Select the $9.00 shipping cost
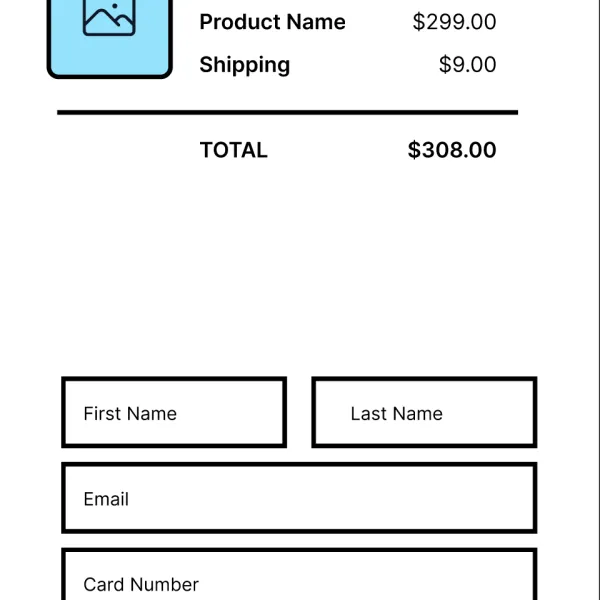The width and height of the screenshot is (600, 600). click(467, 64)
